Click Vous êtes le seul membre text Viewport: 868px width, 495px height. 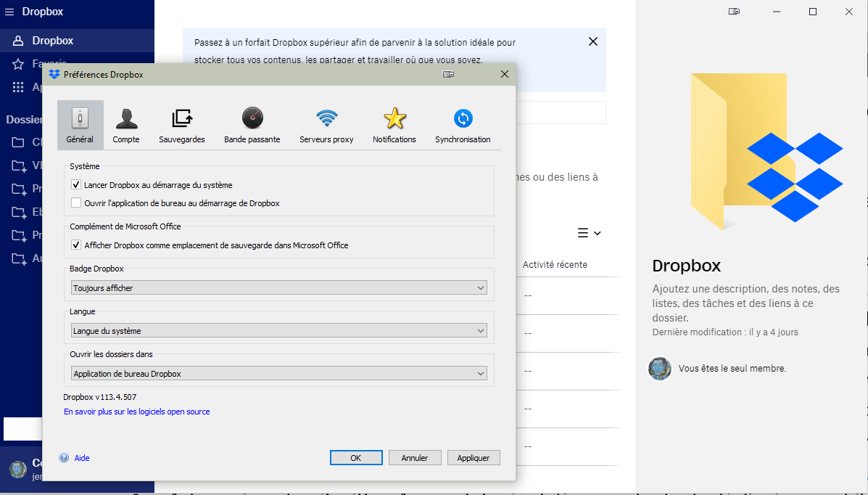point(732,368)
